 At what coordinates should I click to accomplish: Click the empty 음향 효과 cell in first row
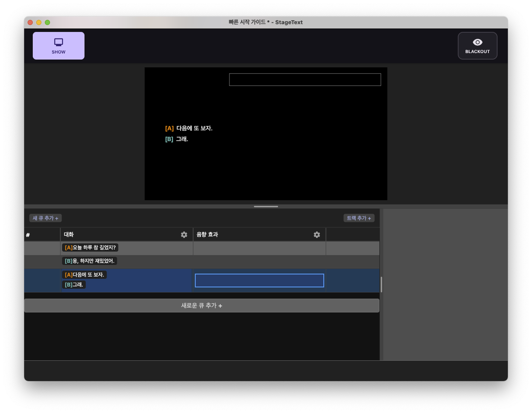click(x=259, y=248)
